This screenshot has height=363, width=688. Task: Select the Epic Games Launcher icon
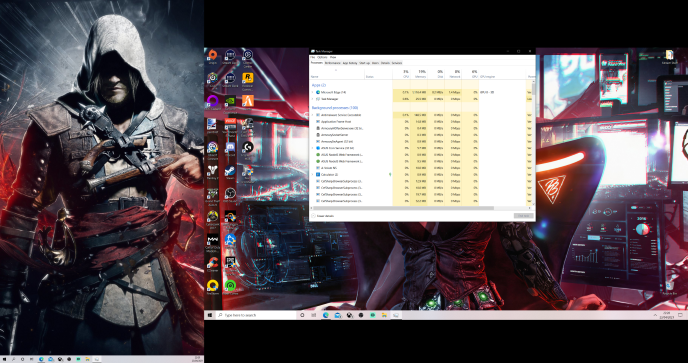tap(230, 262)
